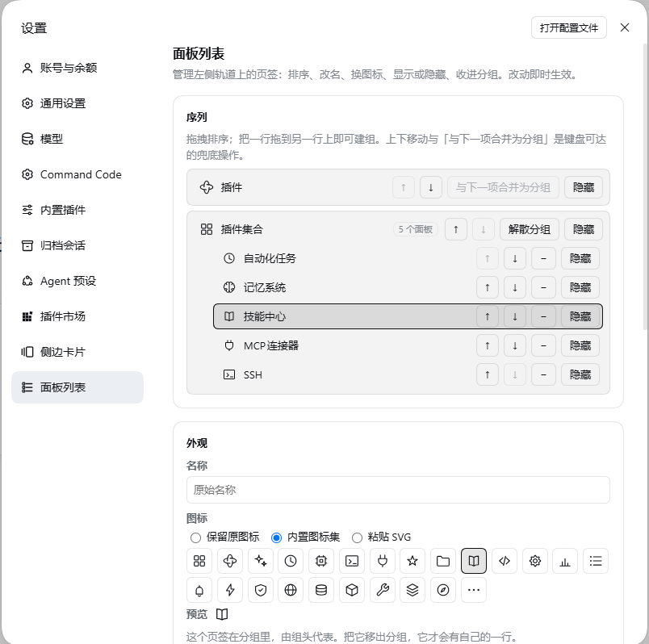
Task: Open the Command Code section
Action: pyautogui.click(x=77, y=174)
